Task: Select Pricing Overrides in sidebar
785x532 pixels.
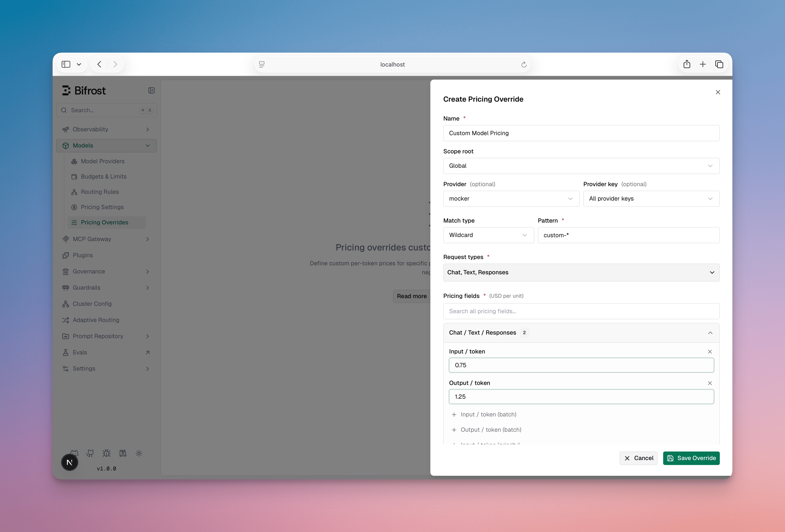Action: pyautogui.click(x=107, y=222)
